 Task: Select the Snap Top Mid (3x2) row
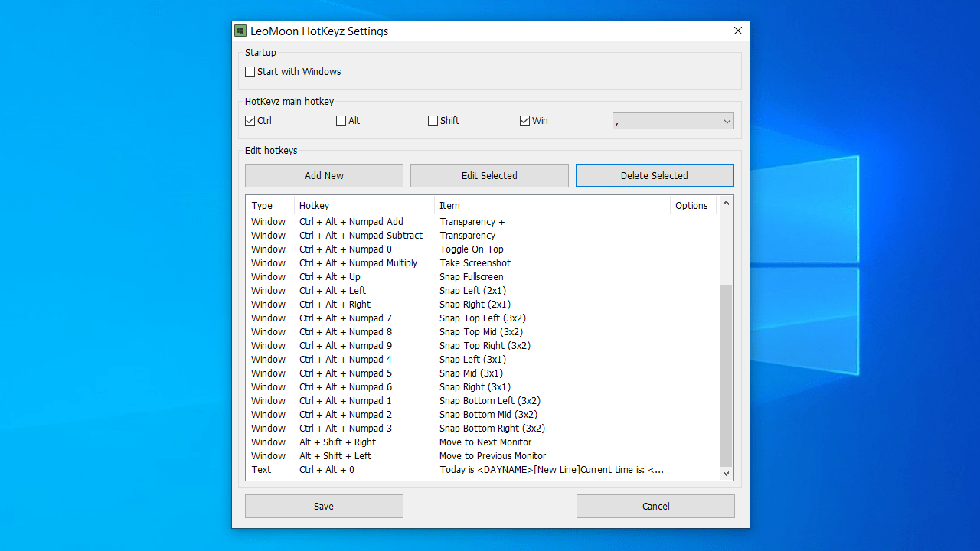(483, 332)
